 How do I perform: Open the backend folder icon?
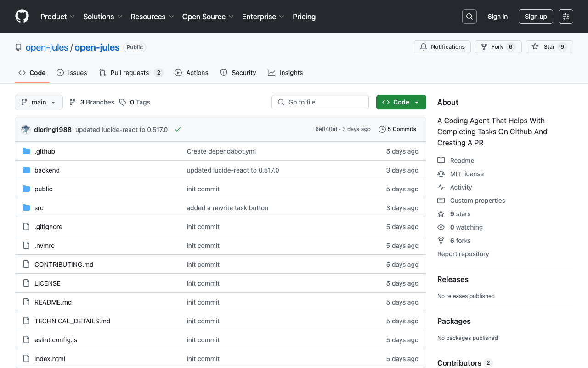click(26, 170)
